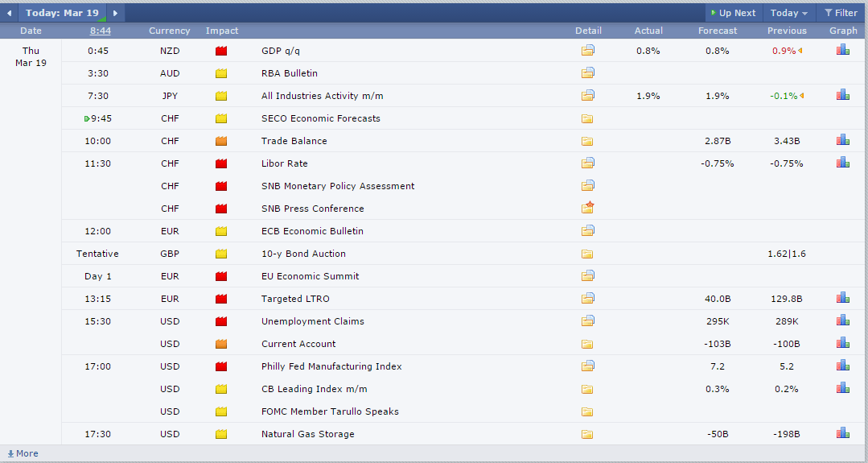868x463 pixels.
Task: Select 'Philly Fed Manufacturing Index' event
Action: (x=331, y=366)
